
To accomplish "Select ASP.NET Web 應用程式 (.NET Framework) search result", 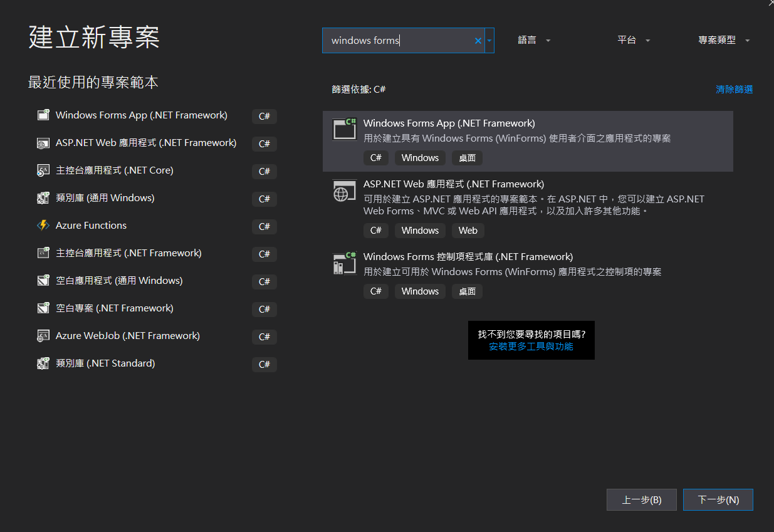I will (528, 208).
